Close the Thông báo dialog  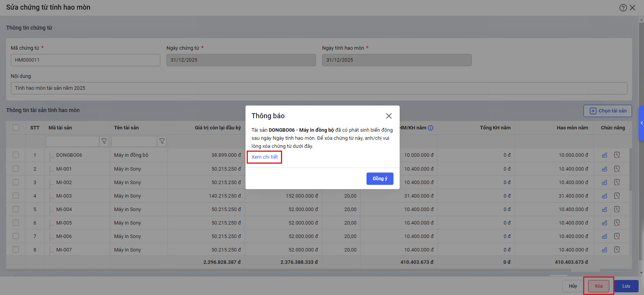(388, 116)
